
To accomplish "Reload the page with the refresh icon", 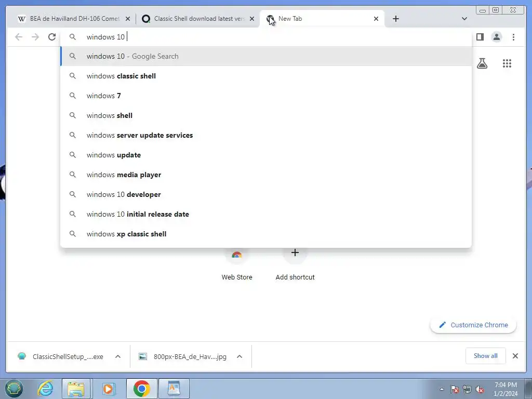I will [52, 37].
